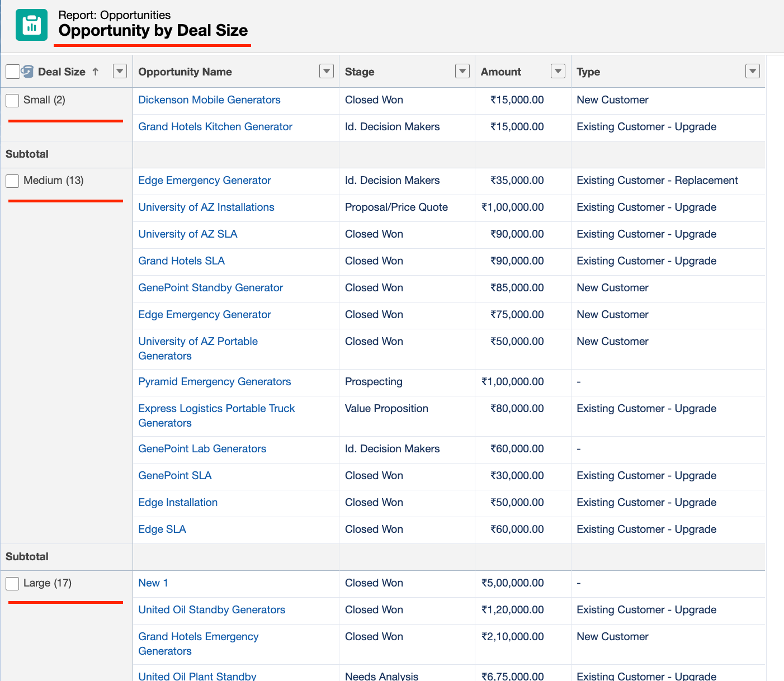The image size is (784, 681).
Task: Click the Stage column header
Action: 360,72
